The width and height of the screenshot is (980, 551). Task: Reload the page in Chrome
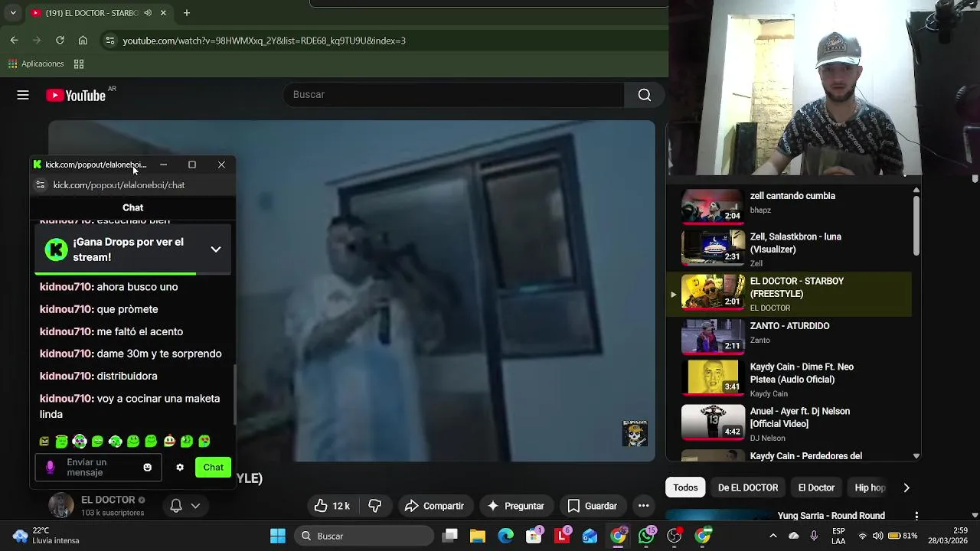click(60, 41)
